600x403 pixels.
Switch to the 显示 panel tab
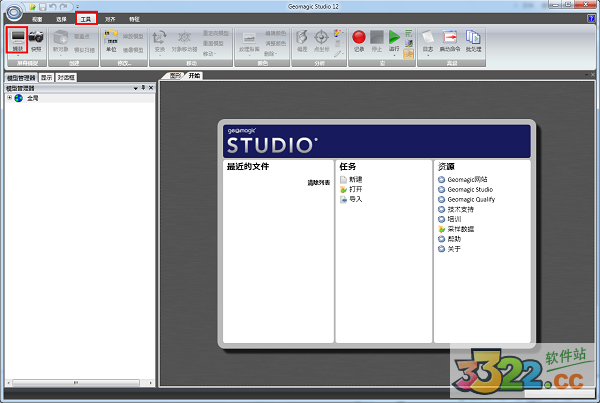pyautogui.click(x=47, y=77)
